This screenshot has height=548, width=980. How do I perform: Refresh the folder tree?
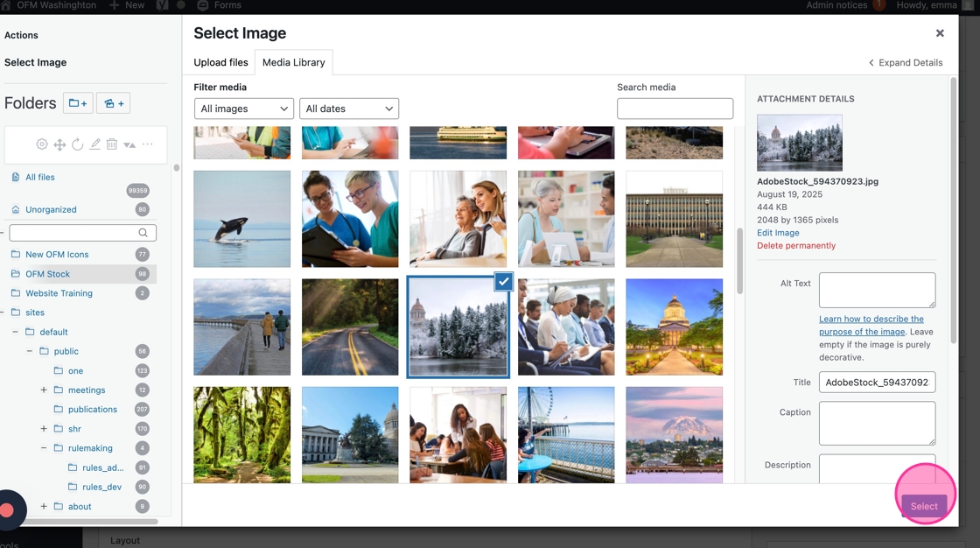point(78,144)
